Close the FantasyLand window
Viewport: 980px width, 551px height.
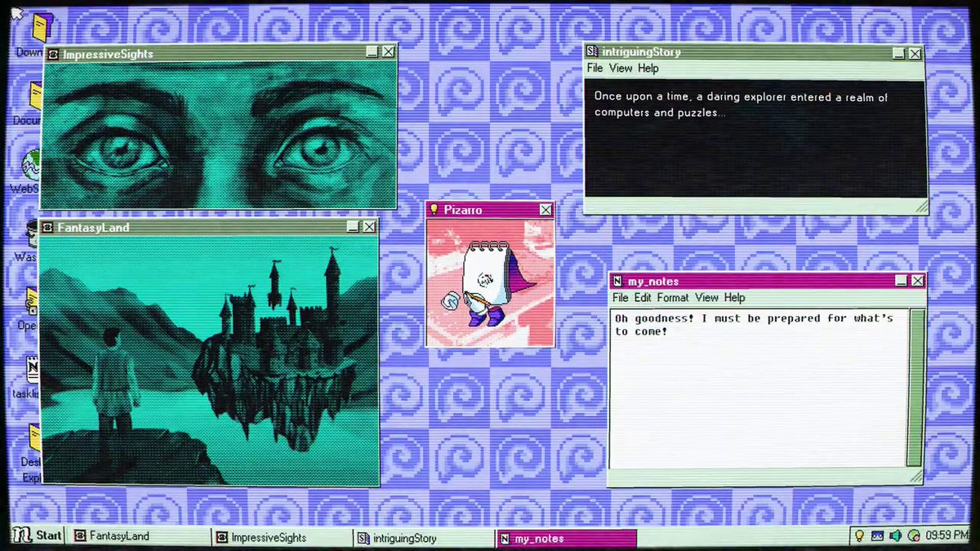(x=369, y=226)
